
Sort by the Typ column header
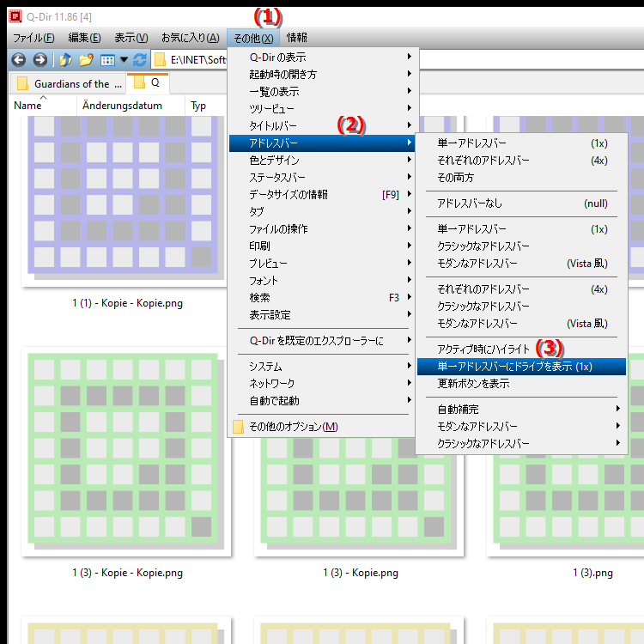click(x=205, y=106)
